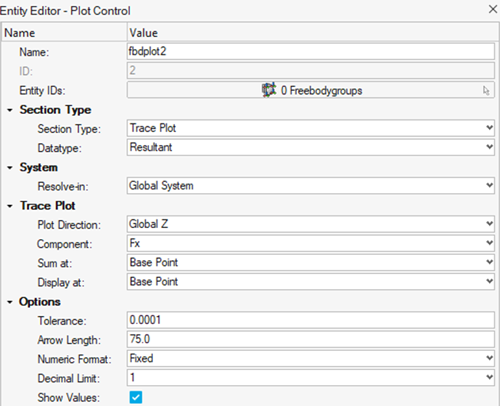
Task: Open the Resolve-in Global System dropdown
Action: [x=310, y=186]
